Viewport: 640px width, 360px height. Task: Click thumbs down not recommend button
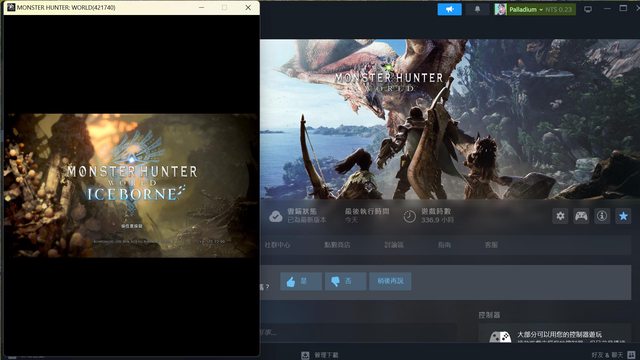point(345,281)
